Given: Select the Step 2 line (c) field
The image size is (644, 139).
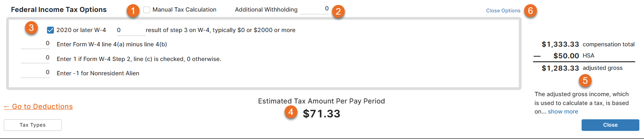Looking at the screenshot, I should click(x=35, y=58).
